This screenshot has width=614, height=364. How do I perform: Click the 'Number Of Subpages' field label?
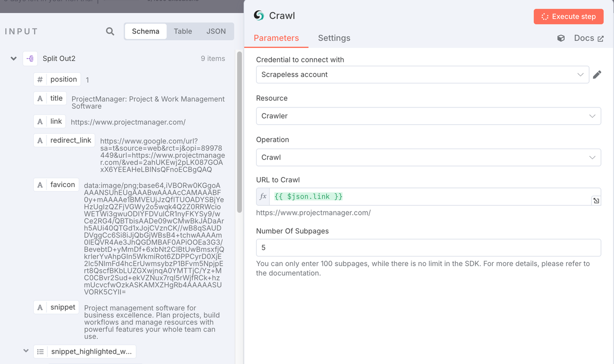293,231
